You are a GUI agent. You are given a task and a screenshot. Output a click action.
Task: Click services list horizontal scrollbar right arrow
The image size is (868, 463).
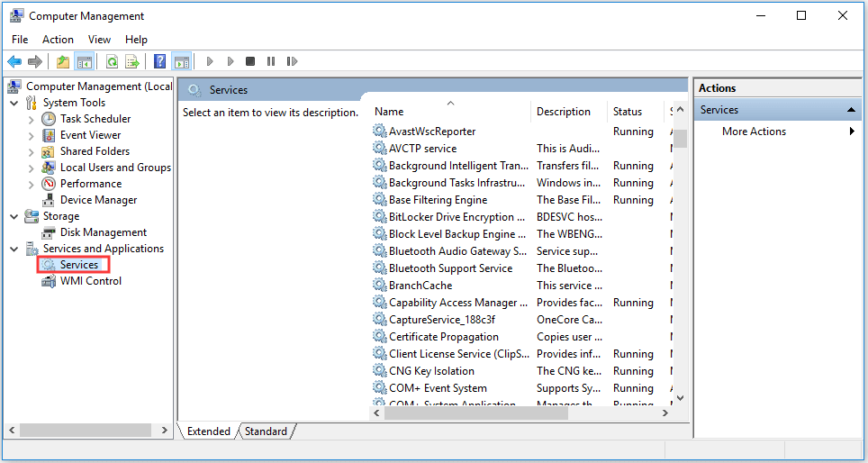click(x=666, y=413)
